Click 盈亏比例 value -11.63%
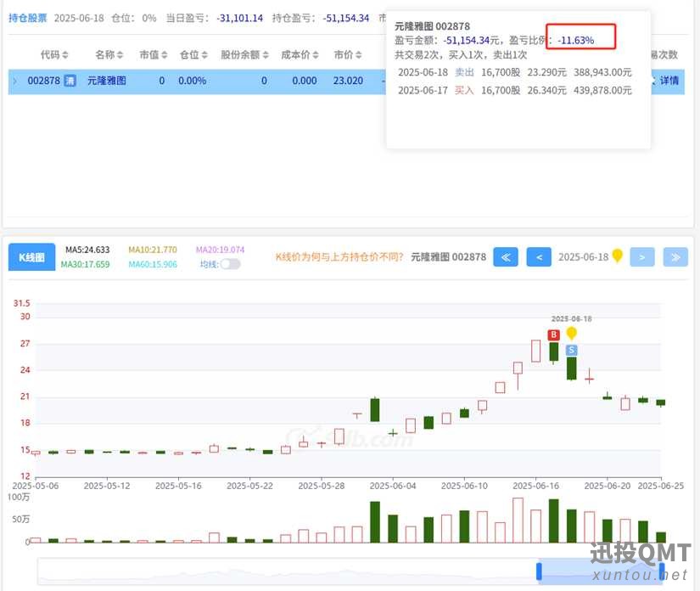Viewport: 700px width, 591px height. pyautogui.click(x=575, y=40)
